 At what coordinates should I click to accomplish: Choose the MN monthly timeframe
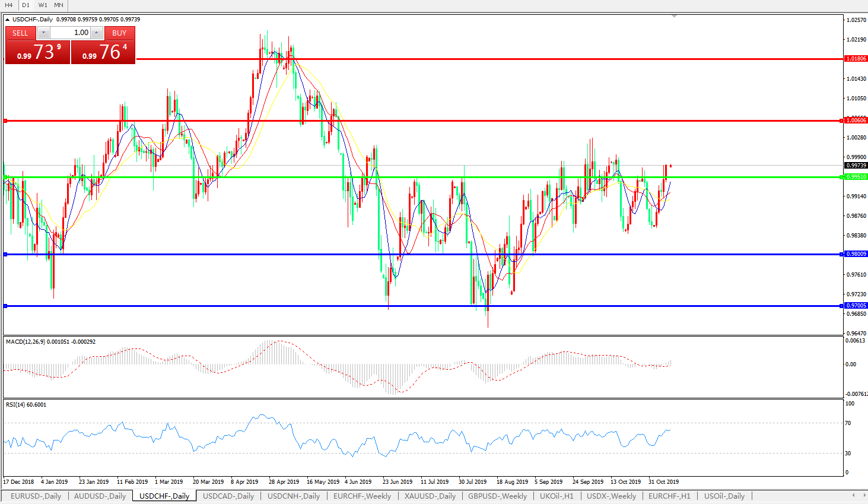(59, 5)
